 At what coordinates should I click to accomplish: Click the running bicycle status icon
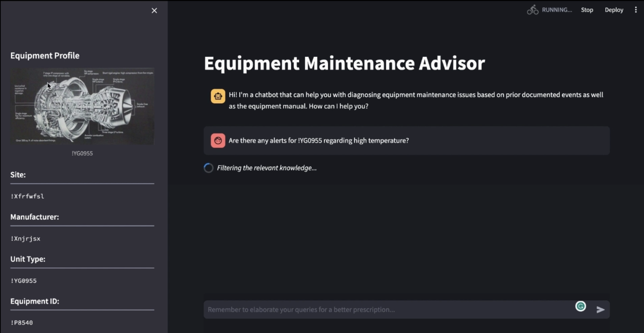[x=532, y=10]
